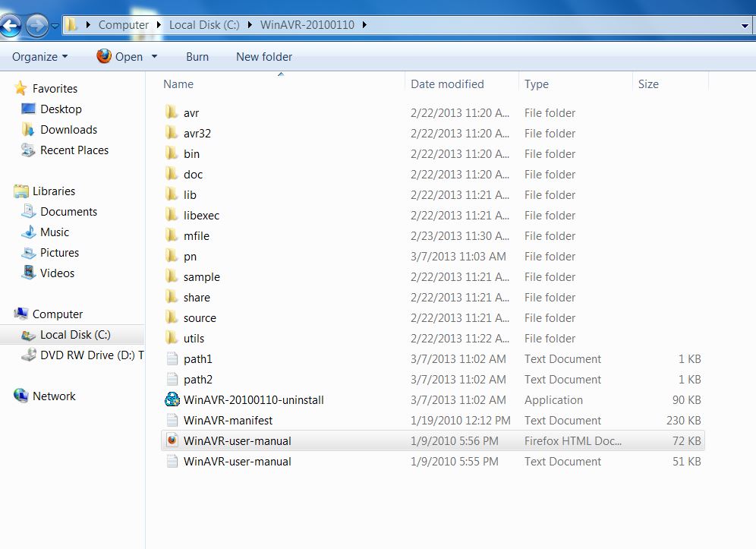This screenshot has width=756, height=549.
Task: Click Local Disk (C:) in breadcrumb
Action: 204,25
